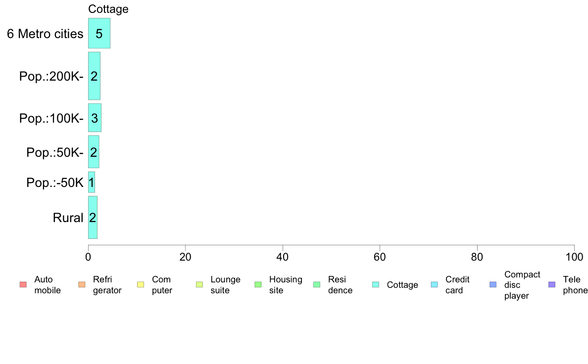Click the Pop.:100K- bar valued 3

tap(95, 118)
